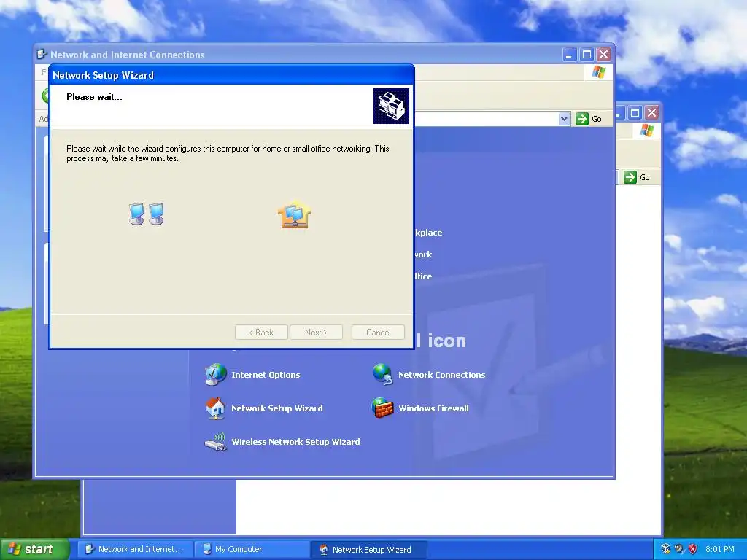Click the Network Setup Wizard link text
The width and height of the screenshot is (747, 560).
(276, 408)
